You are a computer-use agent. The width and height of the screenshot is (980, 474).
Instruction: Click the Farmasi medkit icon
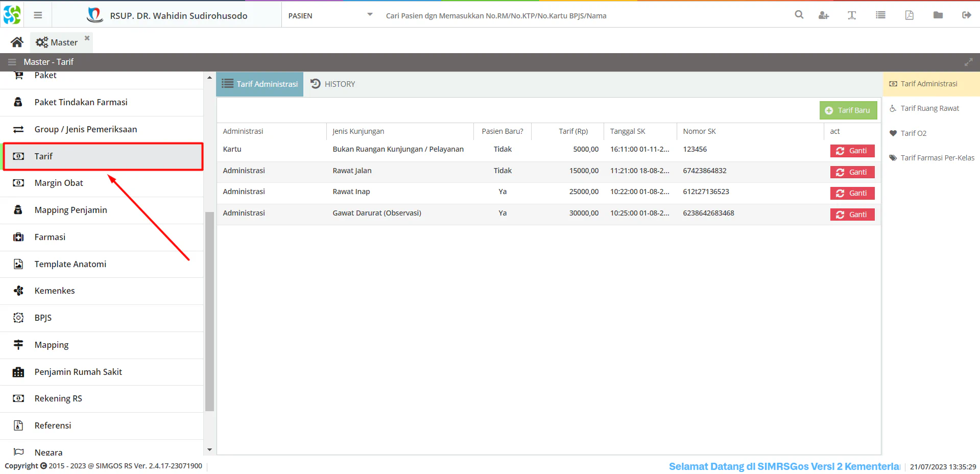pyautogui.click(x=18, y=237)
